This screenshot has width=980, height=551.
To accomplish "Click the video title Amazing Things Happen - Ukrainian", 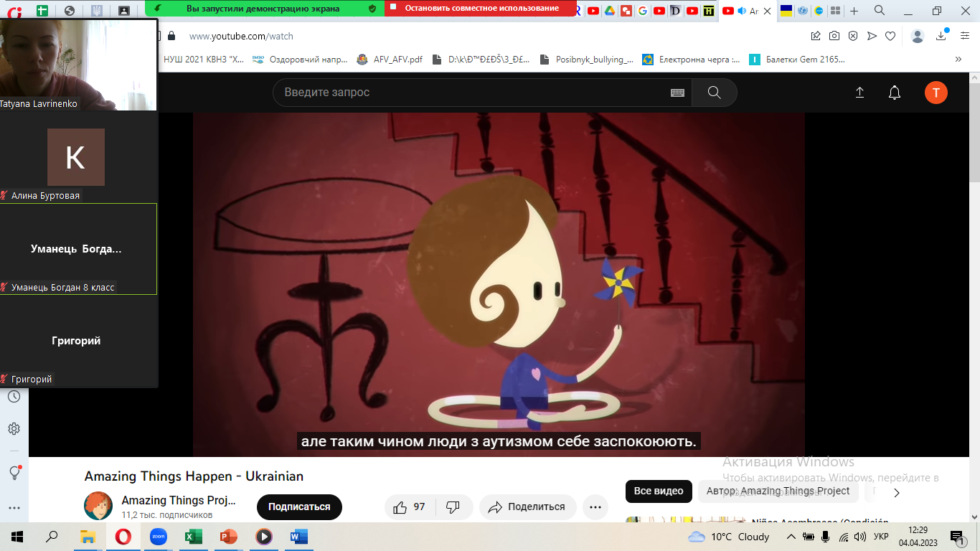I will pos(194,476).
